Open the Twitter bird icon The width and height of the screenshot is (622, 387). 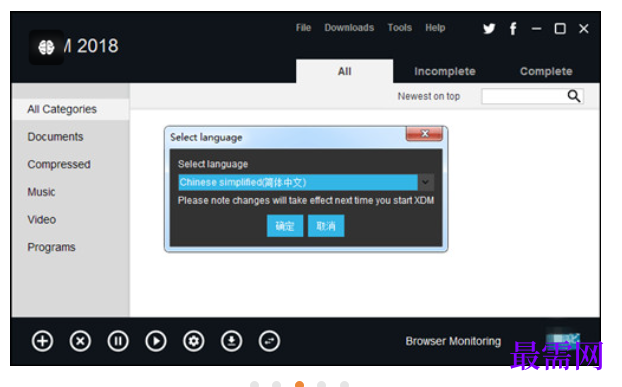pos(489,29)
